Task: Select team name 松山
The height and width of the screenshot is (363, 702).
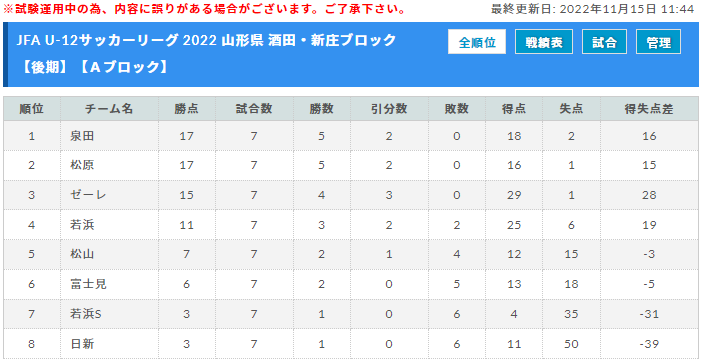Action: pyautogui.click(x=82, y=254)
